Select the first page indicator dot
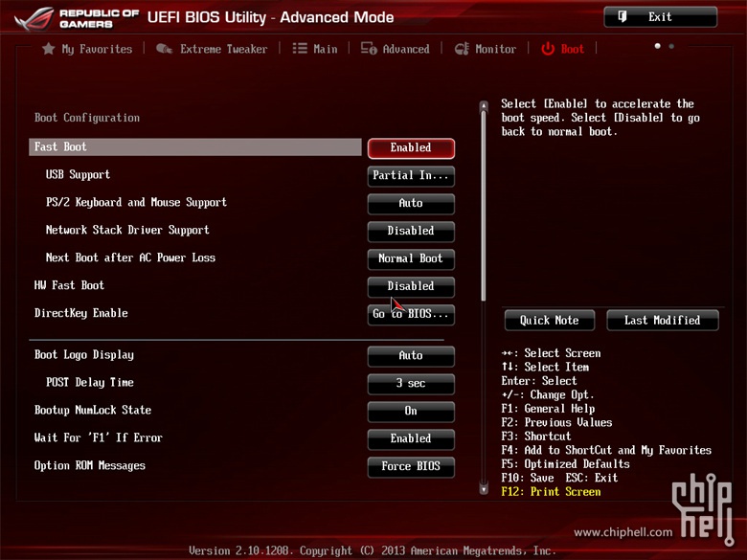The width and height of the screenshot is (747, 560). pyautogui.click(x=657, y=46)
